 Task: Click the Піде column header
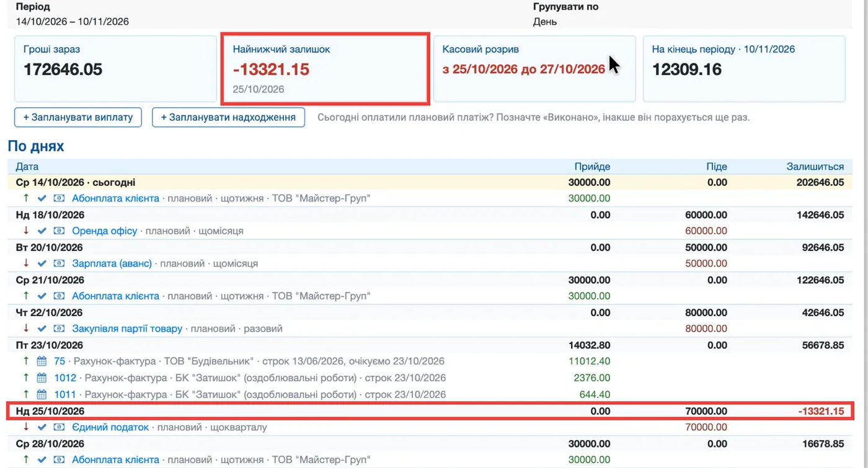(716, 167)
